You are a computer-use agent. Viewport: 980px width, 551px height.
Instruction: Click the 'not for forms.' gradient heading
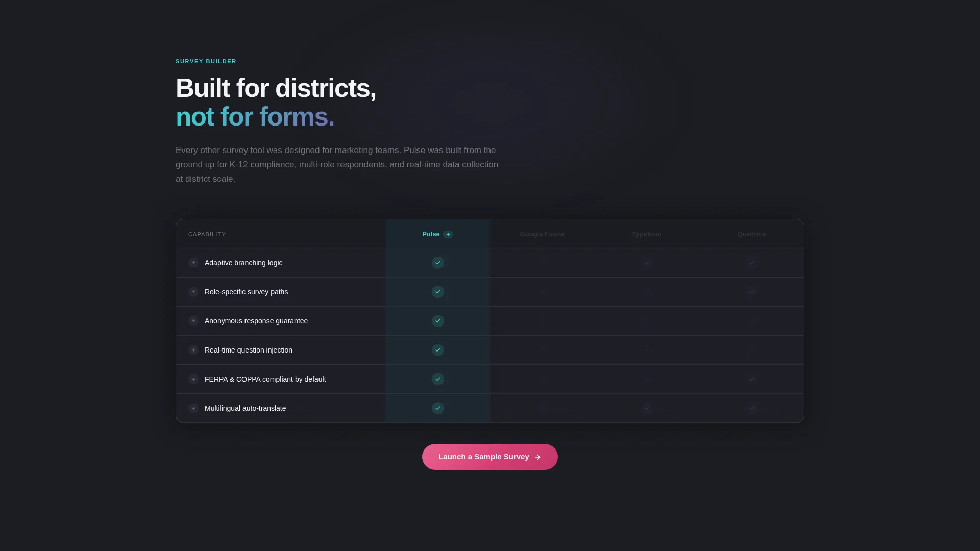coord(255,117)
